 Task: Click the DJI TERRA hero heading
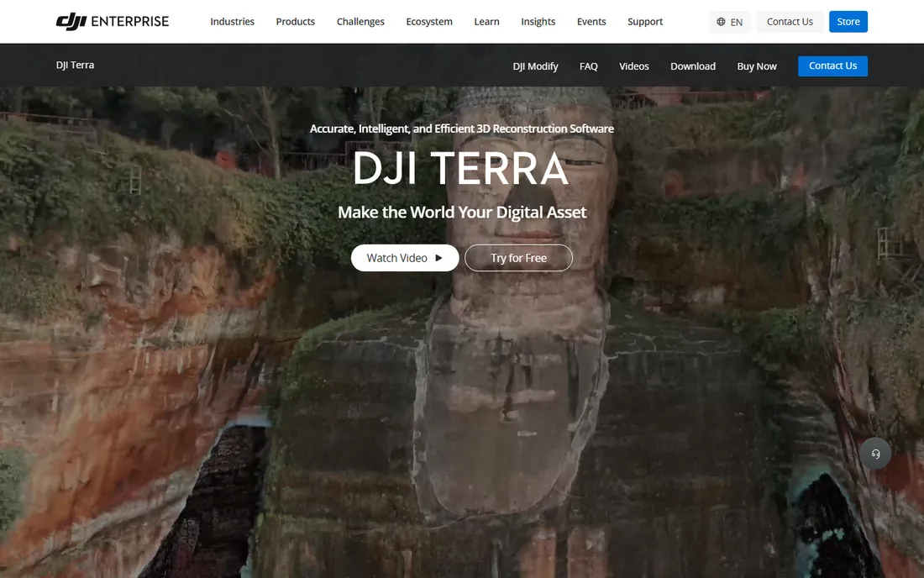(461, 169)
